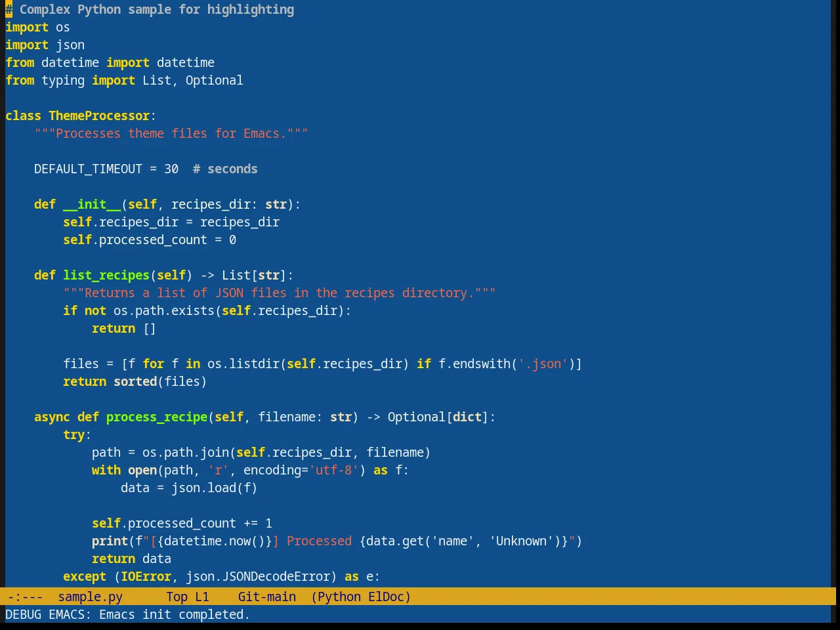Click the IOError exception name
The image size is (840, 630).
pyautogui.click(x=146, y=576)
